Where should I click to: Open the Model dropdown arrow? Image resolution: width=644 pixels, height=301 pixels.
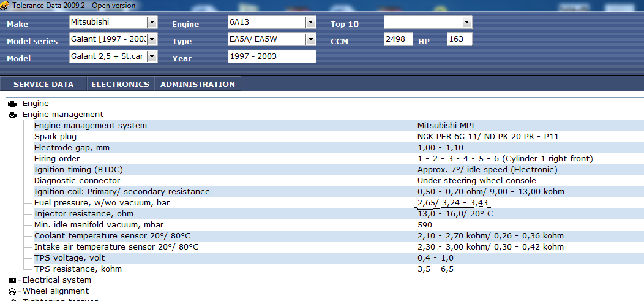[x=152, y=57]
